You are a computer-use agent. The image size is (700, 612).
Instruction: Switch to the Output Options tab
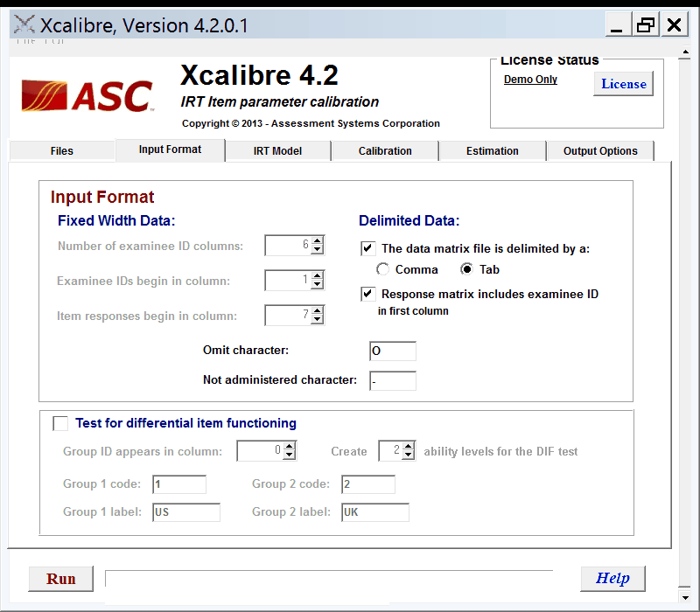click(600, 150)
